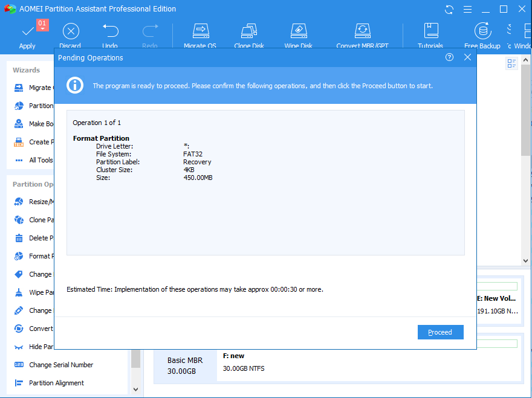Click the Discard toolbar icon
The width and height of the screenshot is (532, 398).
[71, 31]
